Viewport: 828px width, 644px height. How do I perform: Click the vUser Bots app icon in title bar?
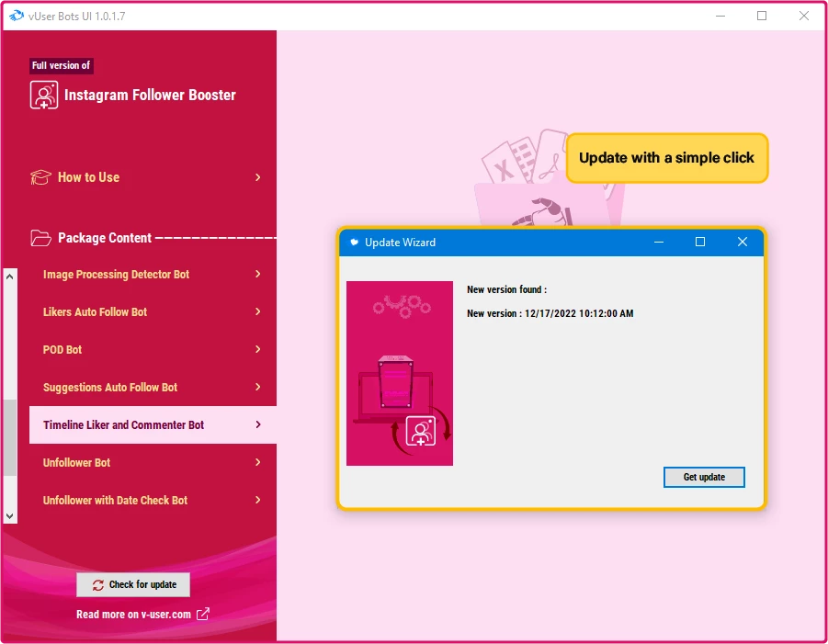click(17, 16)
